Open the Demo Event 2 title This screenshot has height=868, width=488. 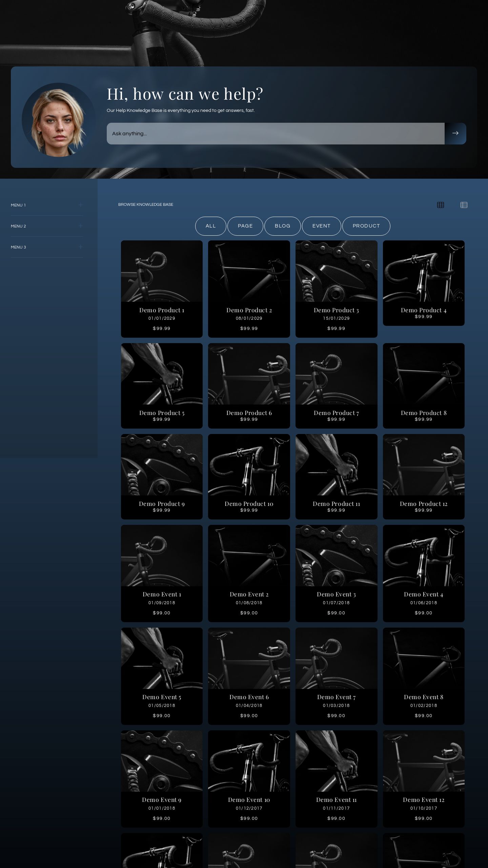(249, 594)
